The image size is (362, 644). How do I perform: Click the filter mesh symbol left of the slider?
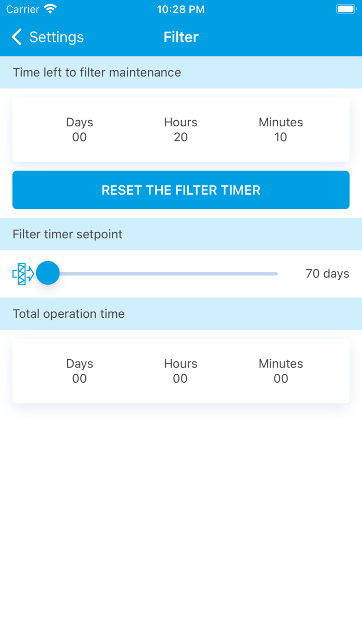pos(22,273)
